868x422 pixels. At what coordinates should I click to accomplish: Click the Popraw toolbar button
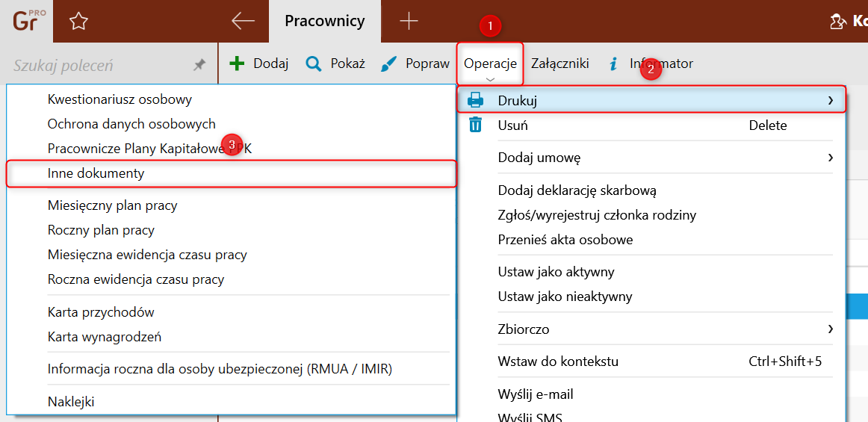pos(415,63)
